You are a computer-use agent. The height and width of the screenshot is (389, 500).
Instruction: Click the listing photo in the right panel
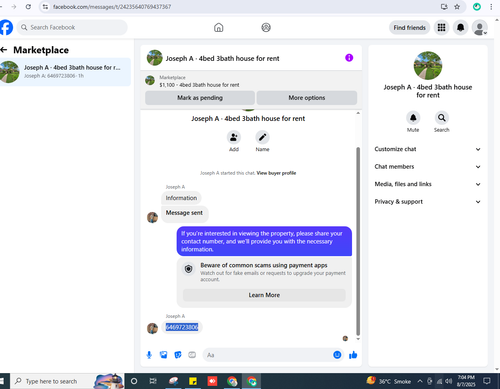pos(428,66)
